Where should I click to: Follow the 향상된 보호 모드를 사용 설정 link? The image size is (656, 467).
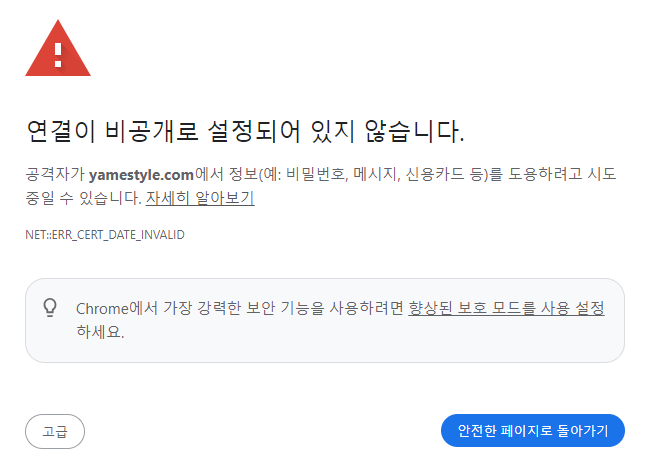coord(506,308)
